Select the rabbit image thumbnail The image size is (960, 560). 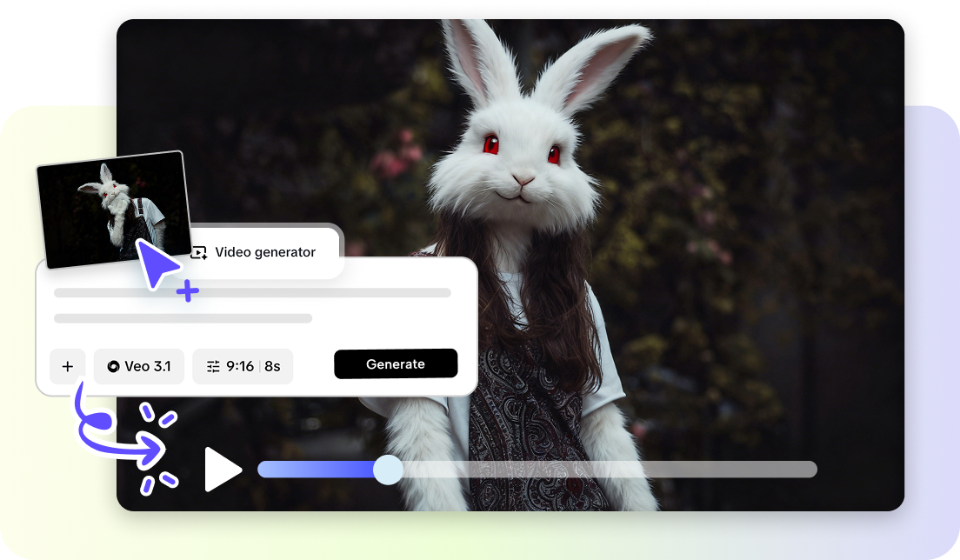click(110, 209)
